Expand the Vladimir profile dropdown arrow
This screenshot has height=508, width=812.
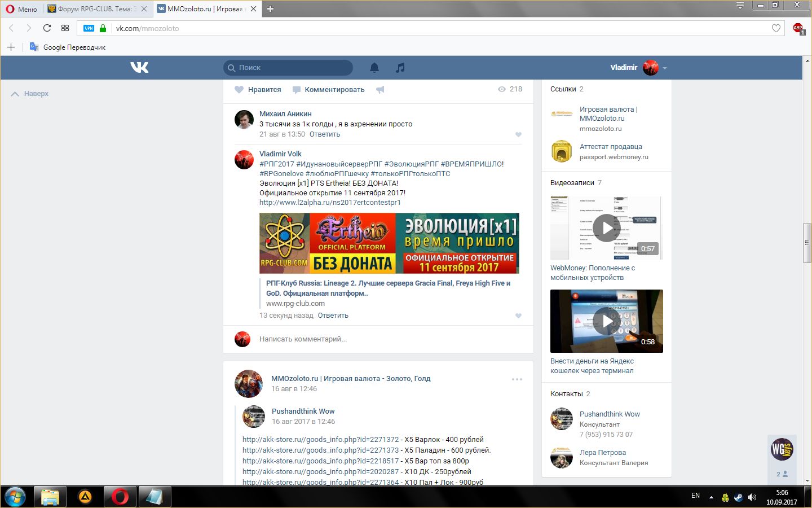[665, 68]
